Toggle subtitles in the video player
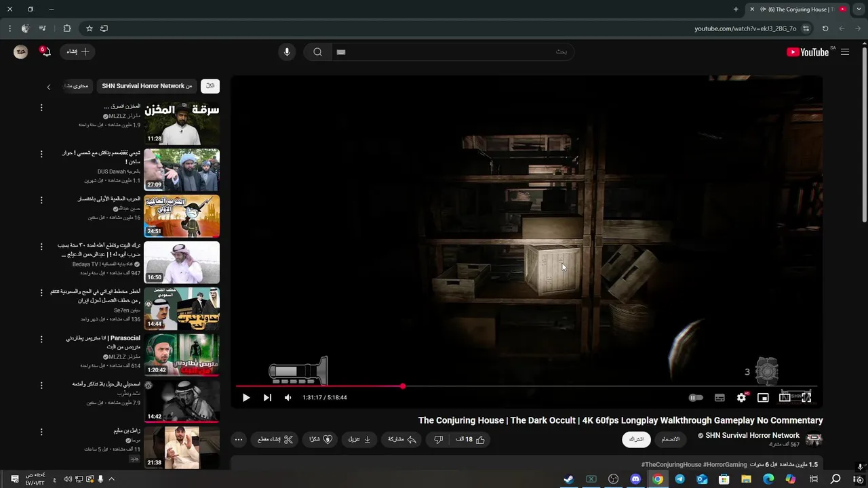 pyautogui.click(x=719, y=398)
